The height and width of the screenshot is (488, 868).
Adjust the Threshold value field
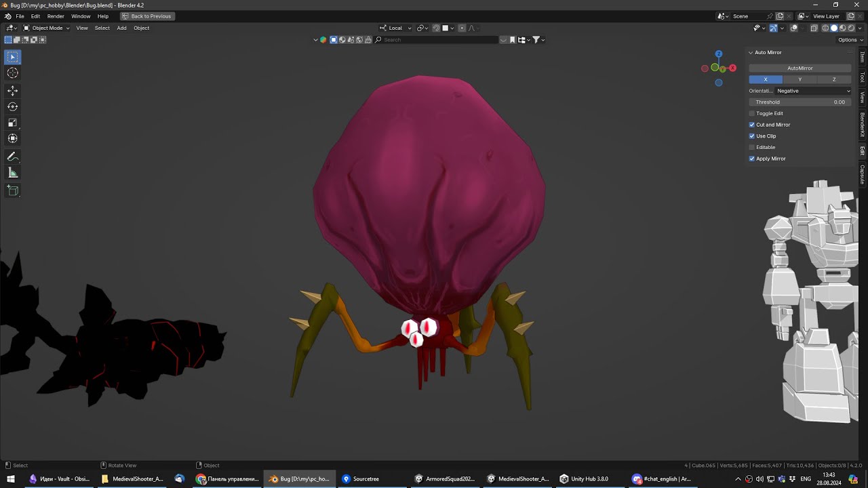pyautogui.click(x=800, y=102)
